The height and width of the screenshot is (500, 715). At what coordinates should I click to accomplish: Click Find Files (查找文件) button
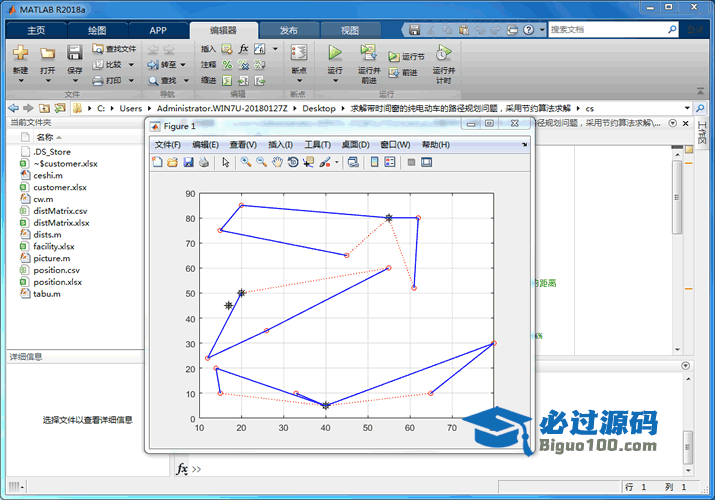[114, 49]
